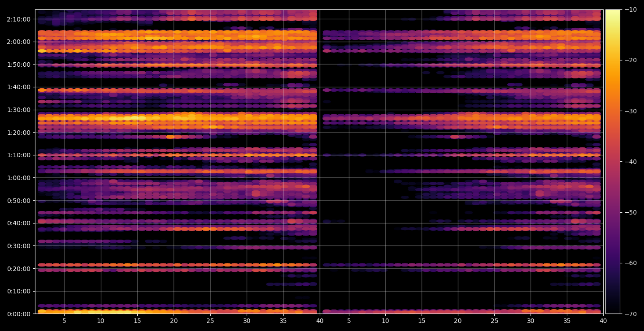644x331 pixels.
Task: Select the 0:30:00 y-axis tick label
Action: click(x=19, y=246)
